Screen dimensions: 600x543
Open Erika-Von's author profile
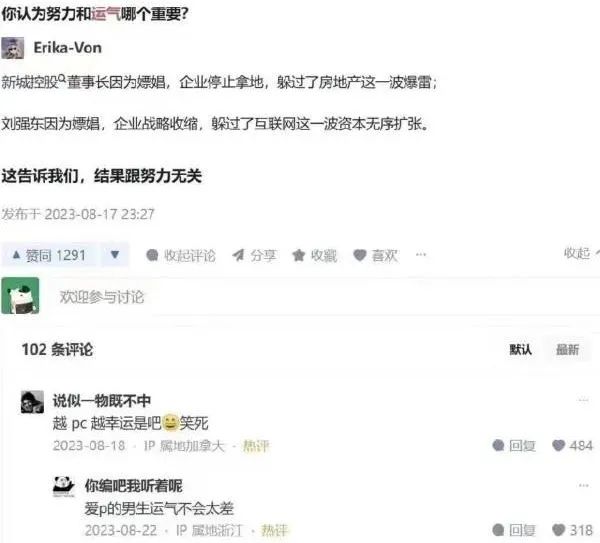tap(68, 48)
